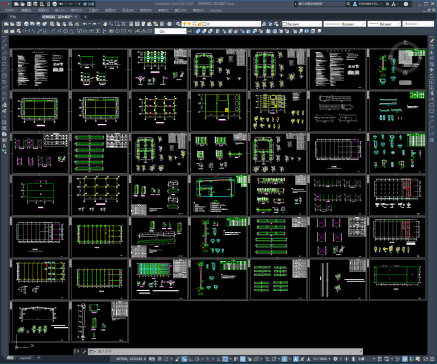Viewport: 437px width, 364px height.
Task: Select the Zoom Window magnifier tool
Action: [117, 24]
